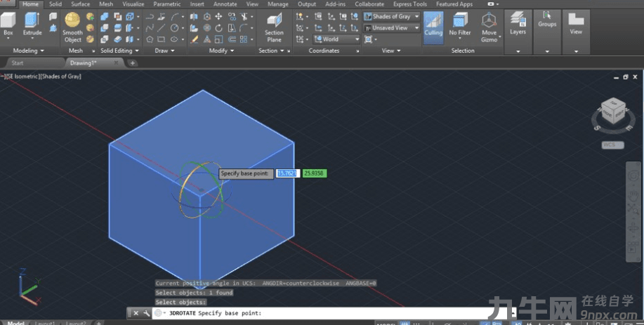Image resolution: width=644 pixels, height=325 pixels.
Task: Click the green 25.8358 coordinate field
Action: click(x=314, y=173)
